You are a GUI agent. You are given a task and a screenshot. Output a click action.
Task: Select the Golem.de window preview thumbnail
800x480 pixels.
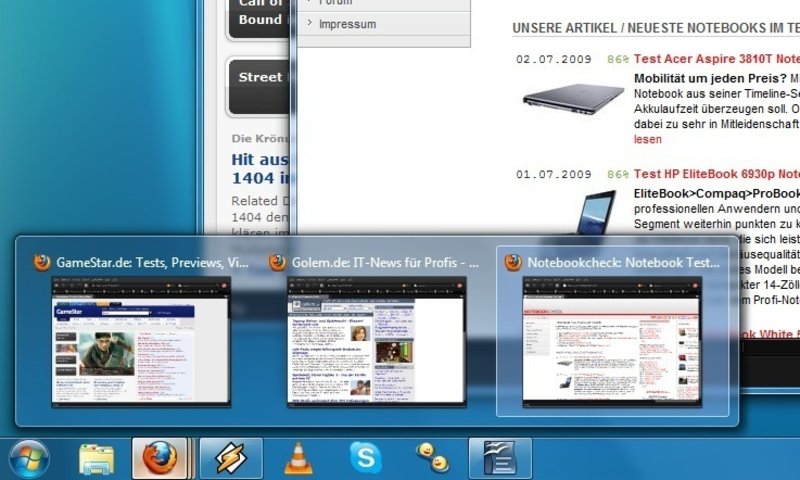tap(377, 342)
